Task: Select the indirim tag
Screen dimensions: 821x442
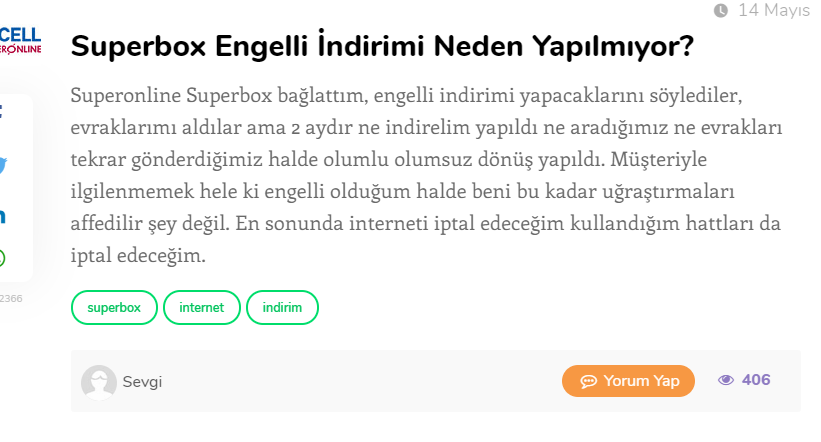Action: pos(282,307)
